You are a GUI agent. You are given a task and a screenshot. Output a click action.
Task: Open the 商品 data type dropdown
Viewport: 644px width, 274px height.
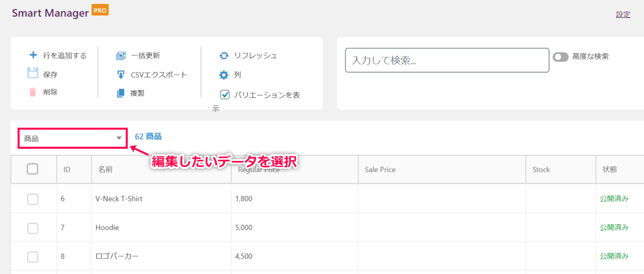(73, 138)
